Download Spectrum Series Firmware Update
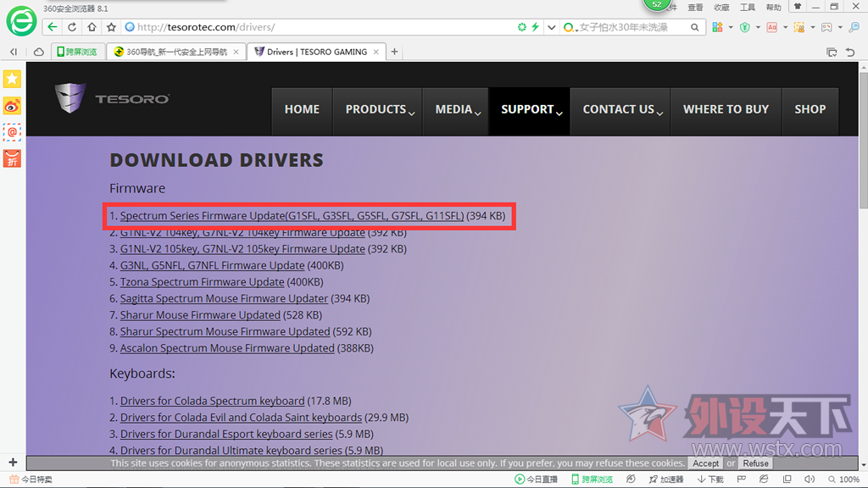Screen dimensions: 868x488 (292, 216)
